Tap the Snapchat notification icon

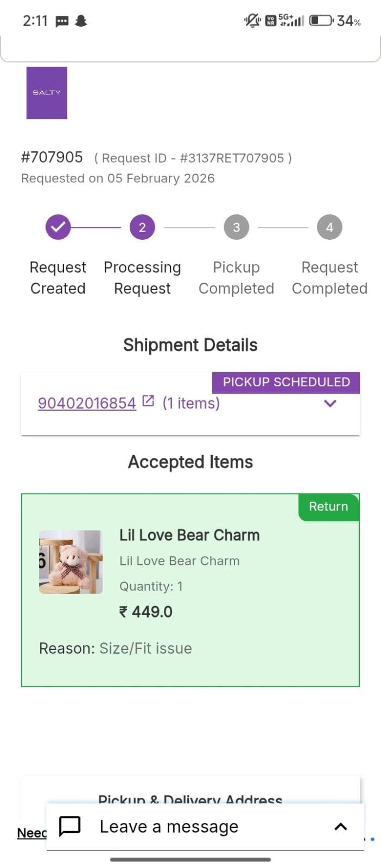pos(81,21)
